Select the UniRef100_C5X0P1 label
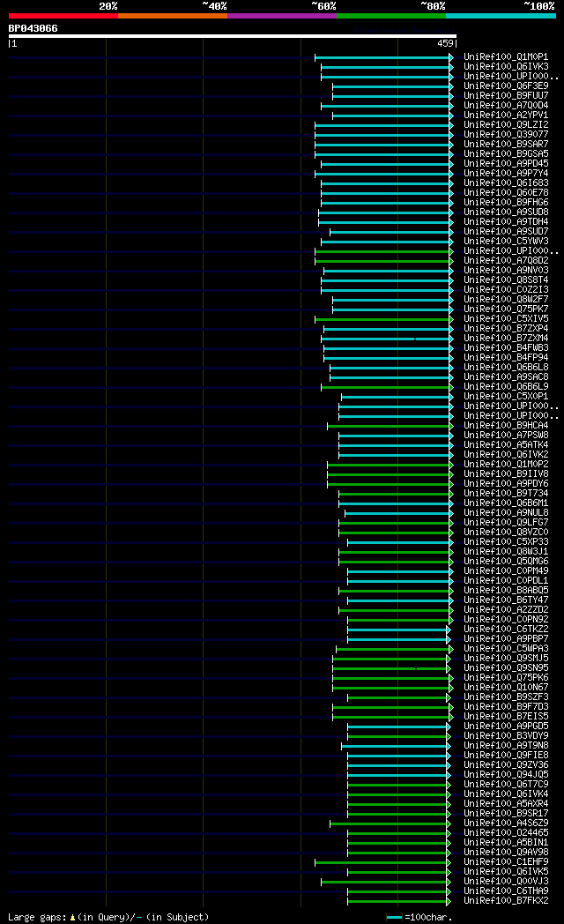This screenshot has width=564, height=924. coord(506,397)
